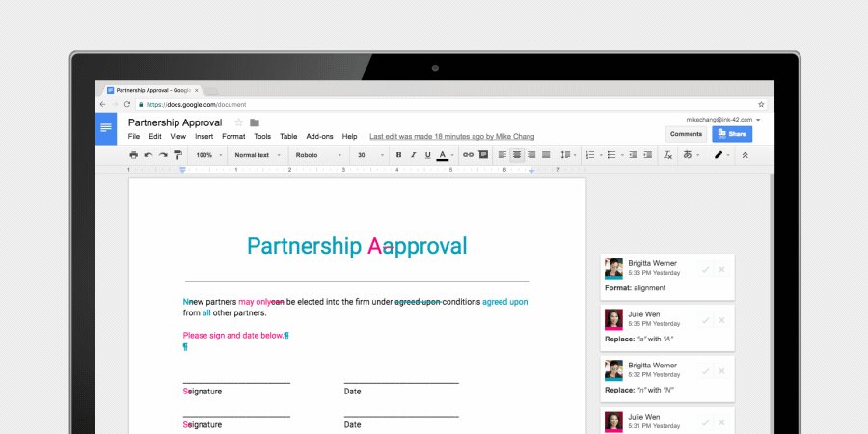Viewport: 868px width, 434px height.
Task: Click the docs.google.com address bar
Action: (x=451, y=104)
